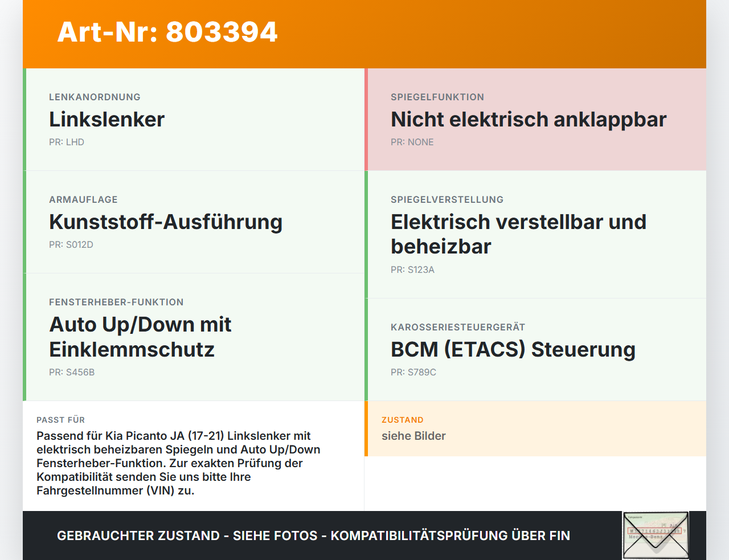Click the 'PR: S123A' code
Viewport: 729px width, 560px height.
(412, 269)
